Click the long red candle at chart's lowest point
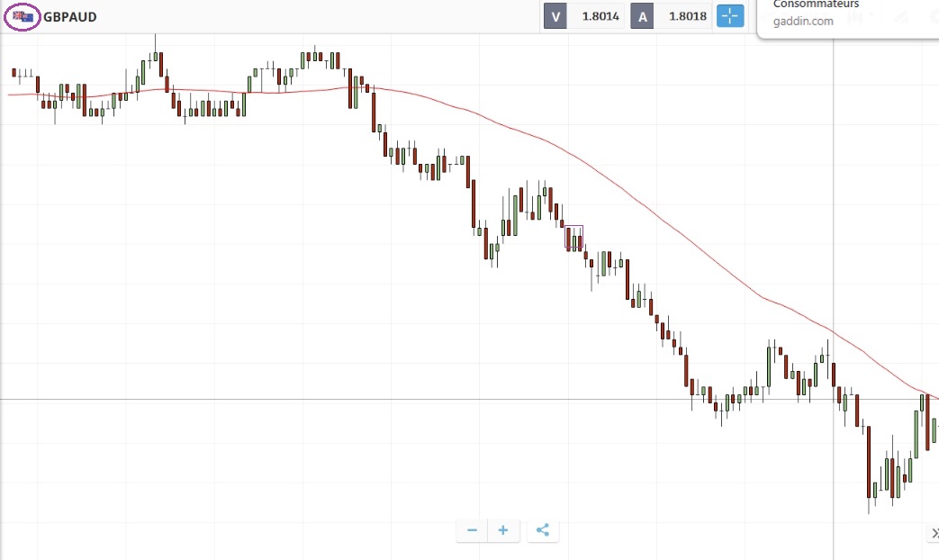The image size is (939, 560). [x=870, y=463]
